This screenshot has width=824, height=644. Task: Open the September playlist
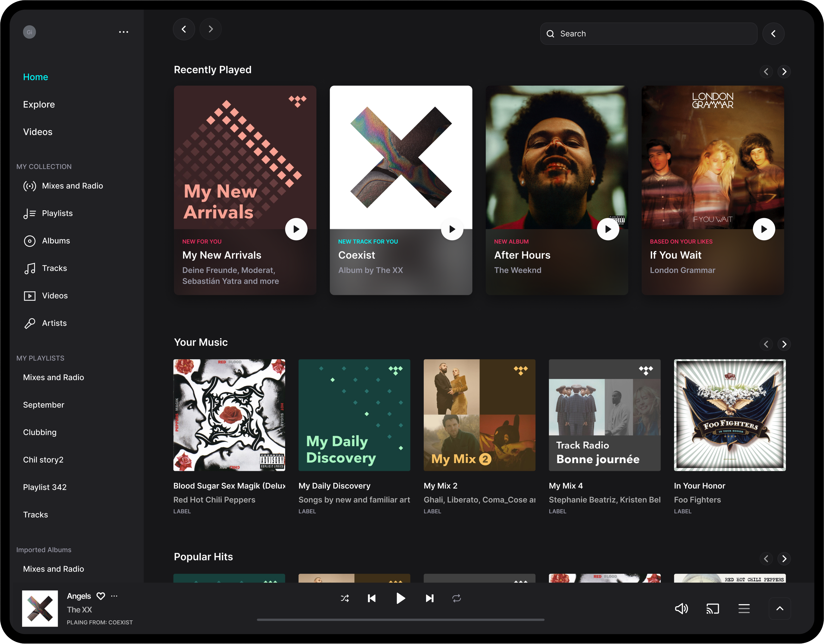coord(43,405)
